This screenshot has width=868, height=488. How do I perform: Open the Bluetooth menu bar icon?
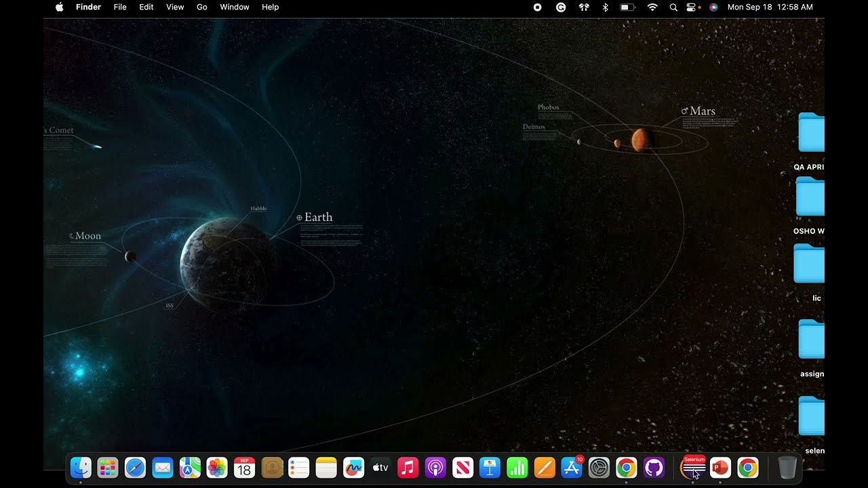tap(606, 7)
